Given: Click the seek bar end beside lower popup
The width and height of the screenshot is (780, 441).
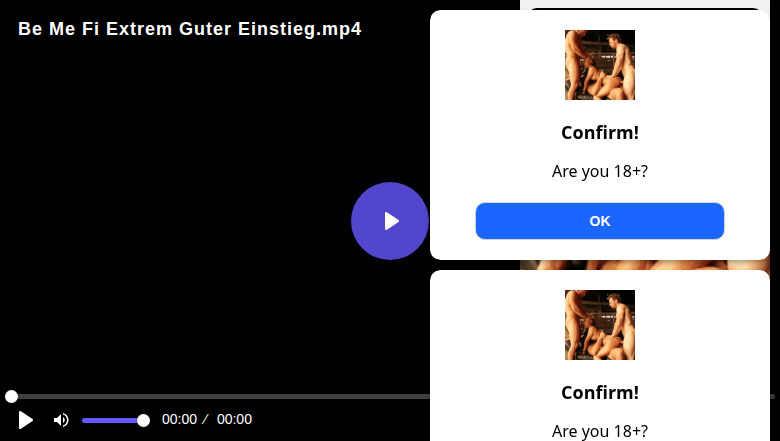Looking at the screenshot, I should click(x=773, y=396).
